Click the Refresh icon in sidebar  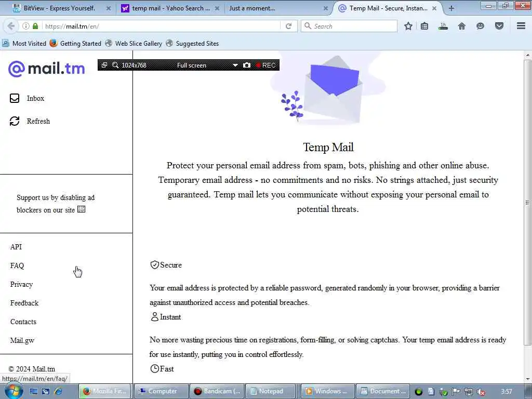[x=15, y=121]
